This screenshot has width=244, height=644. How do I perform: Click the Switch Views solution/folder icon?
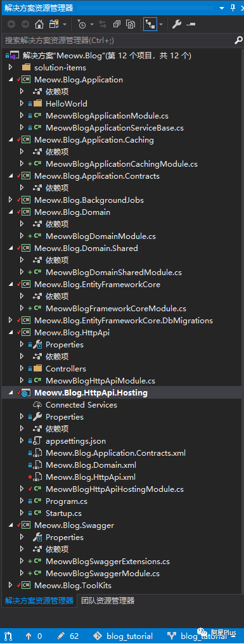pyautogui.click(x=54, y=24)
